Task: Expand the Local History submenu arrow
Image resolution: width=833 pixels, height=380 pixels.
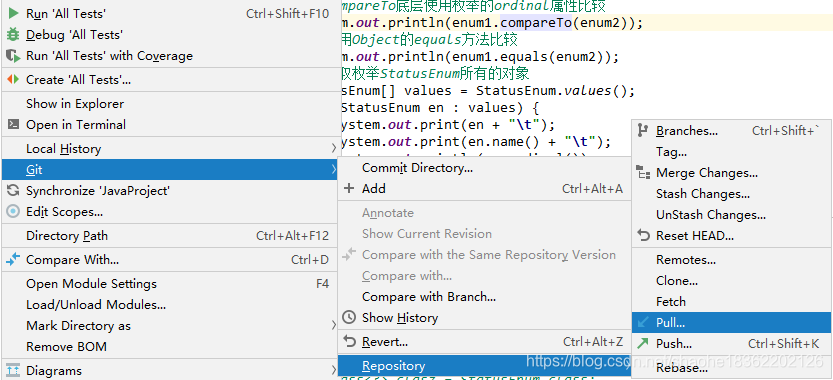Action: [334, 149]
